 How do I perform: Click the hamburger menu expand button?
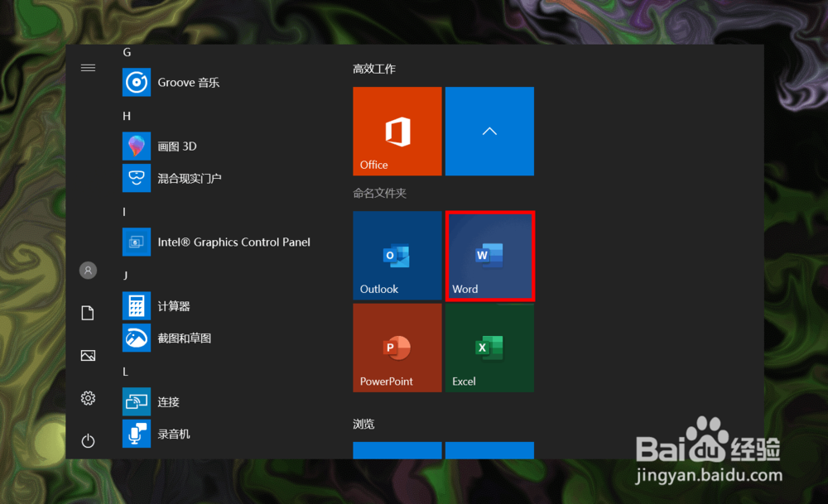click(89, 68)
